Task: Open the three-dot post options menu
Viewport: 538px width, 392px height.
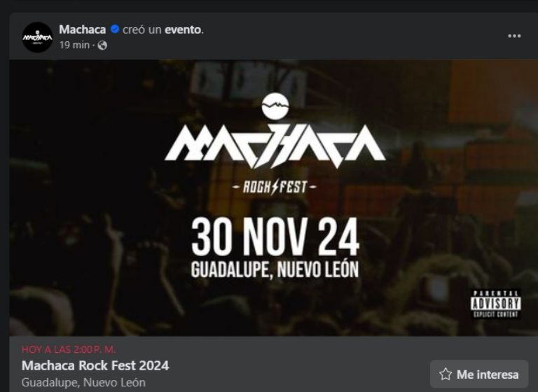Action: pyautogui.click(x=514, y=36)
